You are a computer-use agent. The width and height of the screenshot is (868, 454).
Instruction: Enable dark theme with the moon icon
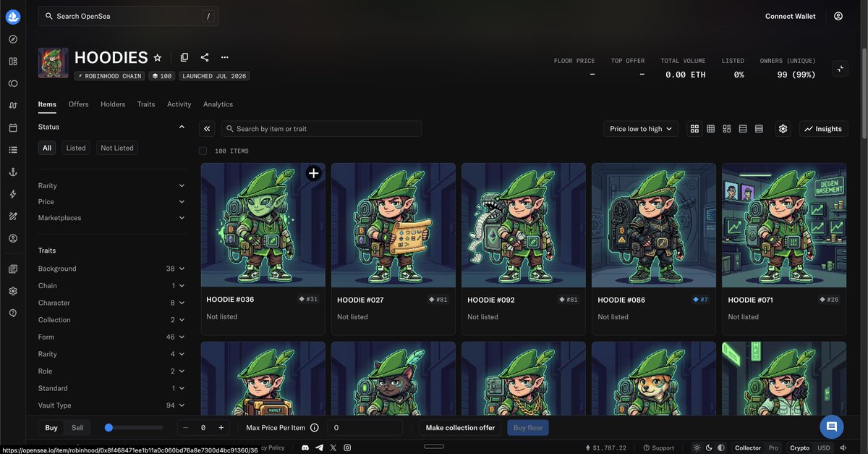click(709, 448)
